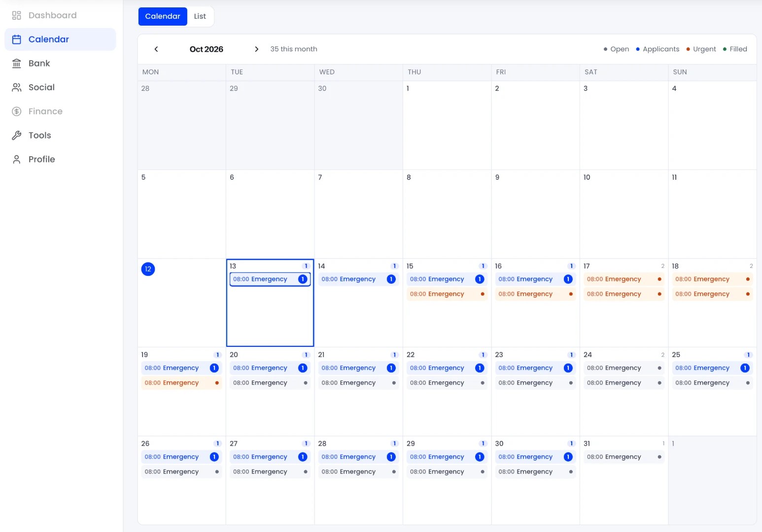This screenshot has height=532, width=762.
Task: Click the Filled legend label
Action: click(x=738, y=49)
